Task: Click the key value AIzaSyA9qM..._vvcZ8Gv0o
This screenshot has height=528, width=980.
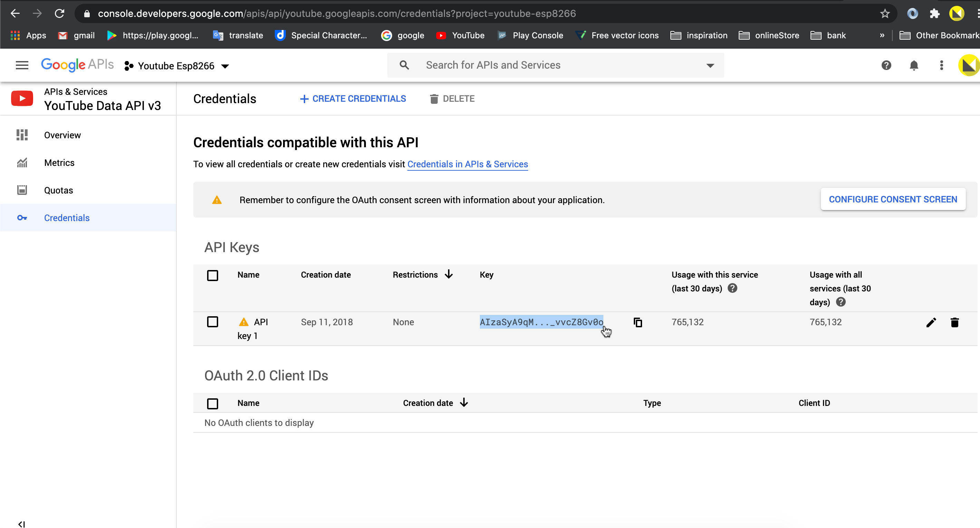Action: [541, 322]
